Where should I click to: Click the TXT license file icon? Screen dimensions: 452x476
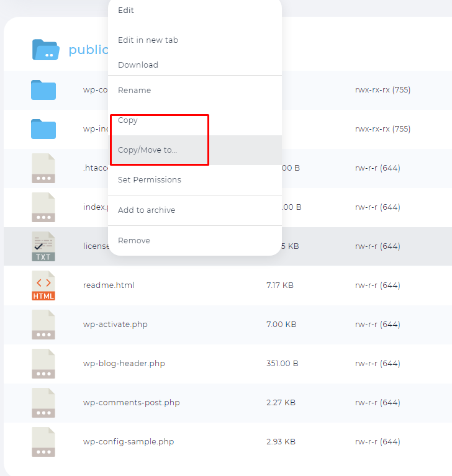pos(43,246)
